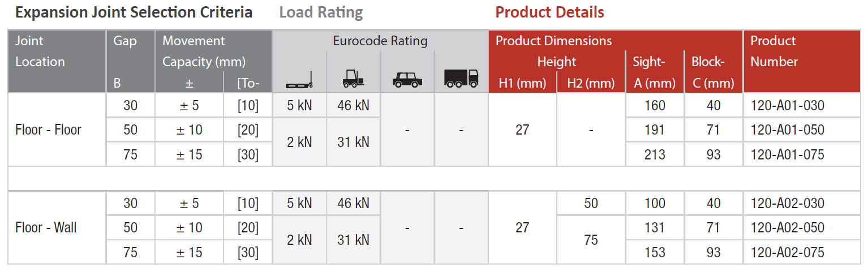The image size is (868, 268).
Task: Click the heavy truck icon
Action: click(461, 79)
